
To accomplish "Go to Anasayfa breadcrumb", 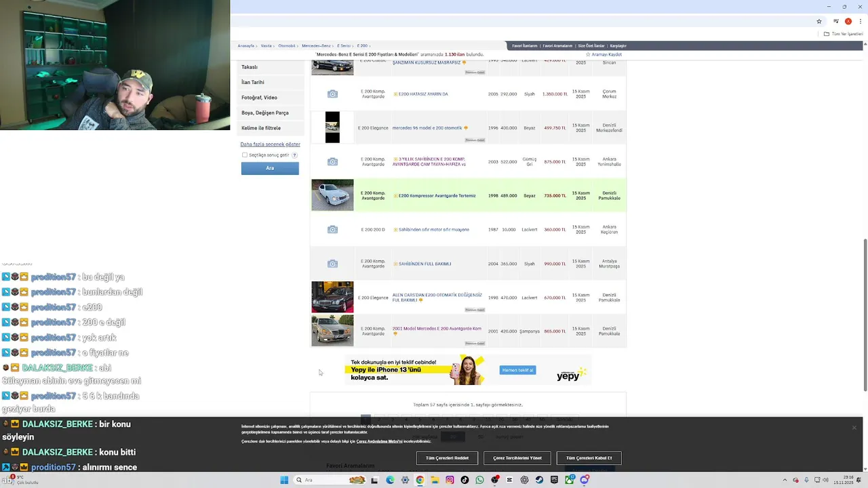I will tap(246, 45).
